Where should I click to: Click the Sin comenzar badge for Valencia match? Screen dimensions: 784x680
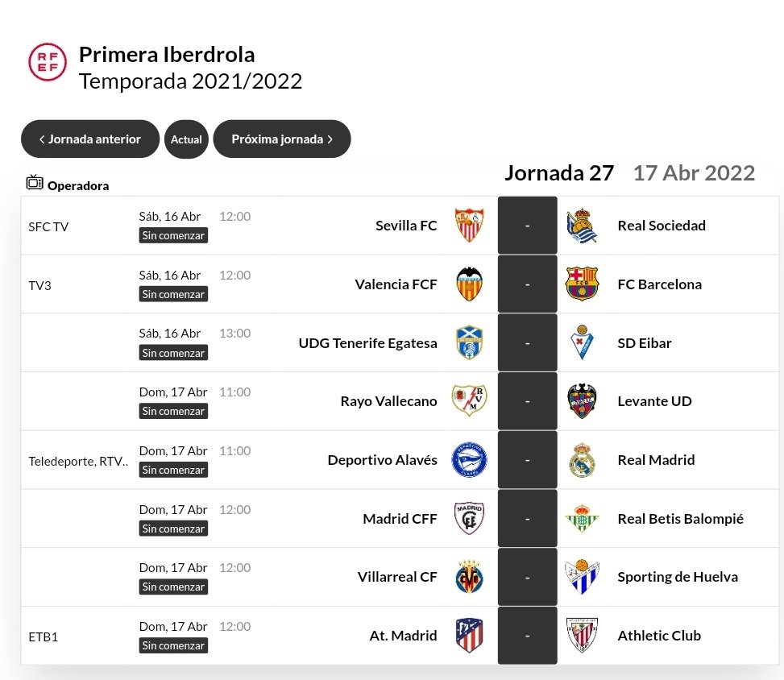(173, 295)
